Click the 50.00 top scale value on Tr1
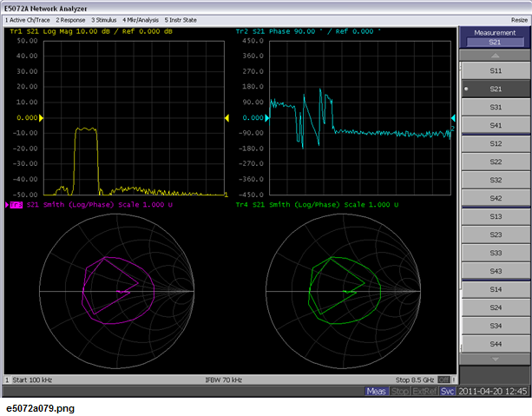This screenshot has width=532, height=416. [x=27, y=41]
